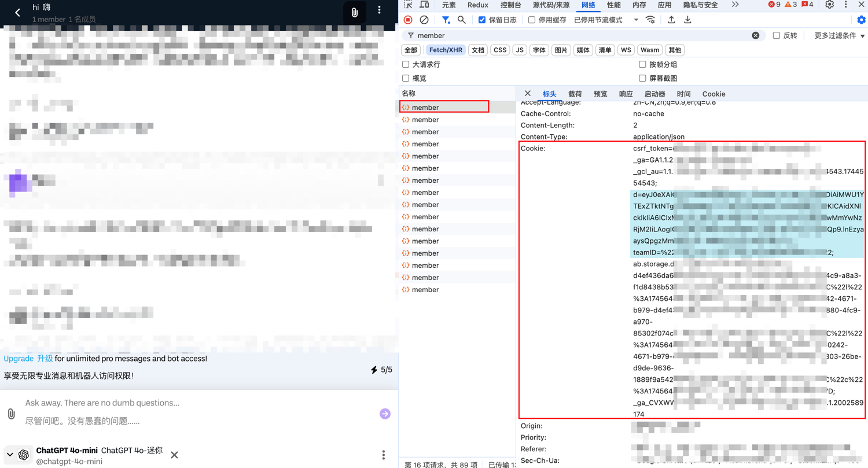Open the 已停用节流模式 throttling dropdown

pos(606,20)
